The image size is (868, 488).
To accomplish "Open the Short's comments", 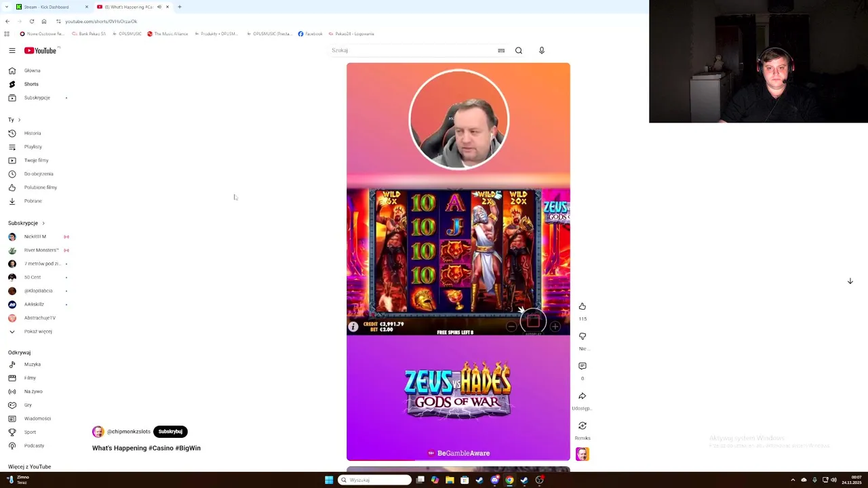I will (583, 366).
